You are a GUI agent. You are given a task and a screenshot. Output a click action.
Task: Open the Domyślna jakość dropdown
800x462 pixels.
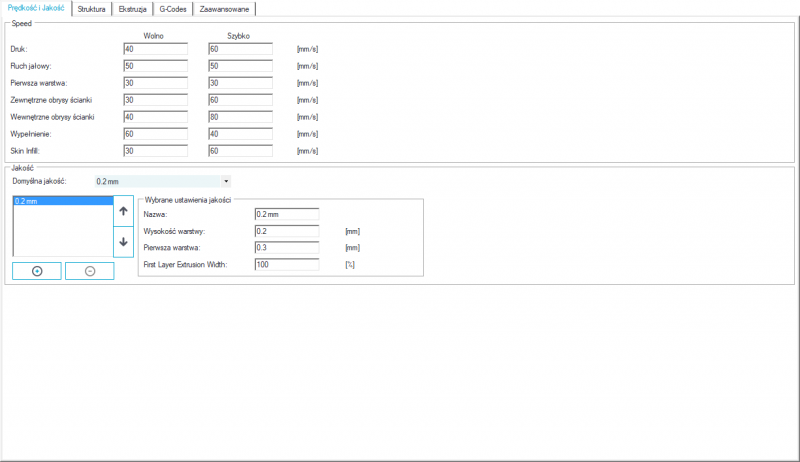[161, 181]
